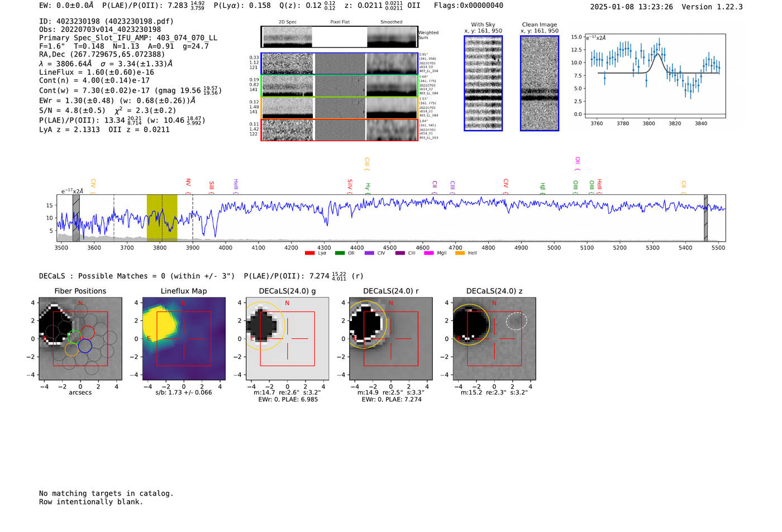Select the blue-bordered 2D spectrum row

tap(340, 64)
